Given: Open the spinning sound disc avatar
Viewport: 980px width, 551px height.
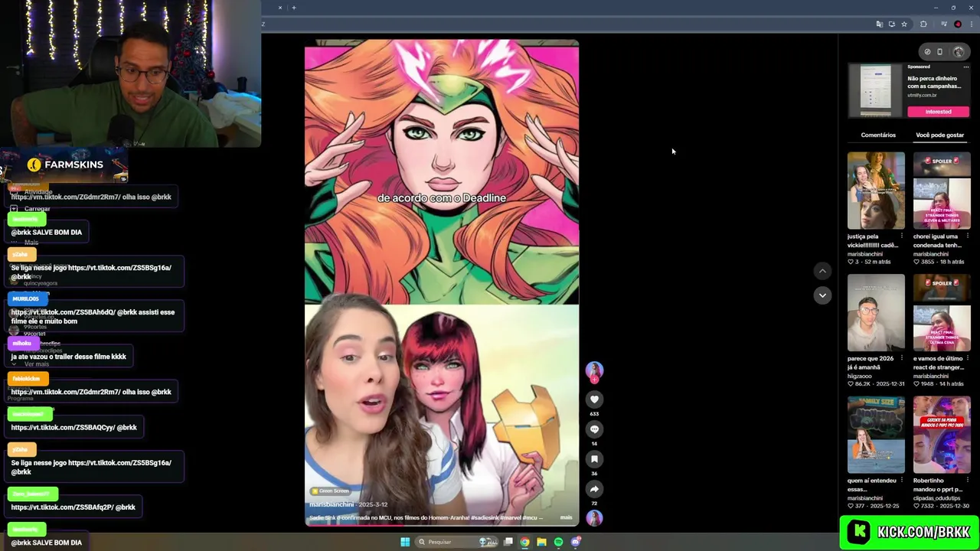Looking at the screenshot, I should click(594, 518).
